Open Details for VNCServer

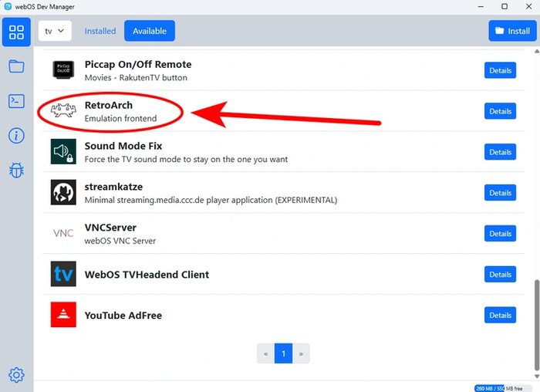click(x=500, y=233)
